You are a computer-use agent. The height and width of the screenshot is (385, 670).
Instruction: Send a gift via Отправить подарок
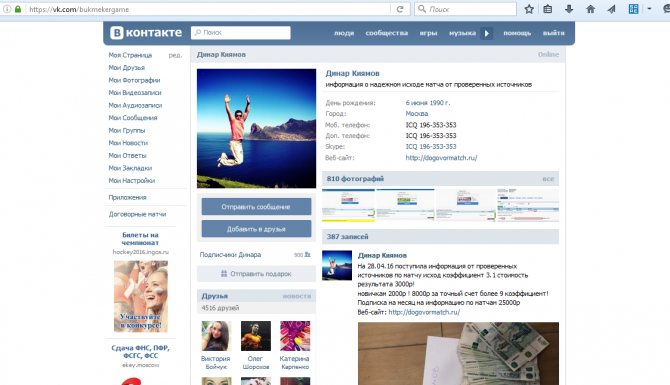(256, 273)
